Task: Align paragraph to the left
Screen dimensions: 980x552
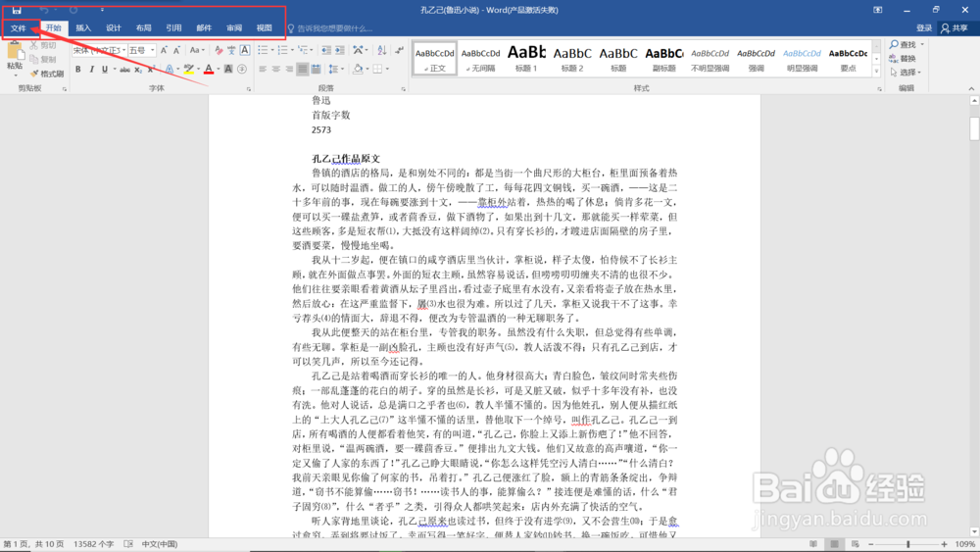Action: click(263, 69)
